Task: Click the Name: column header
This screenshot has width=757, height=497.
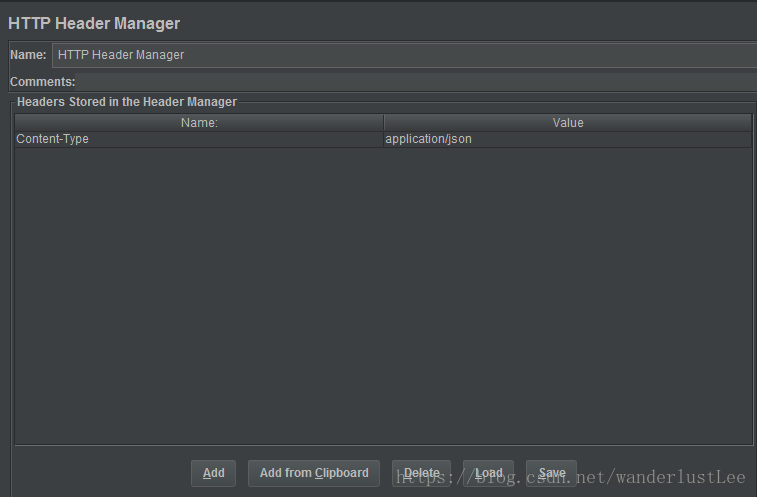Action: pos(199,123)
